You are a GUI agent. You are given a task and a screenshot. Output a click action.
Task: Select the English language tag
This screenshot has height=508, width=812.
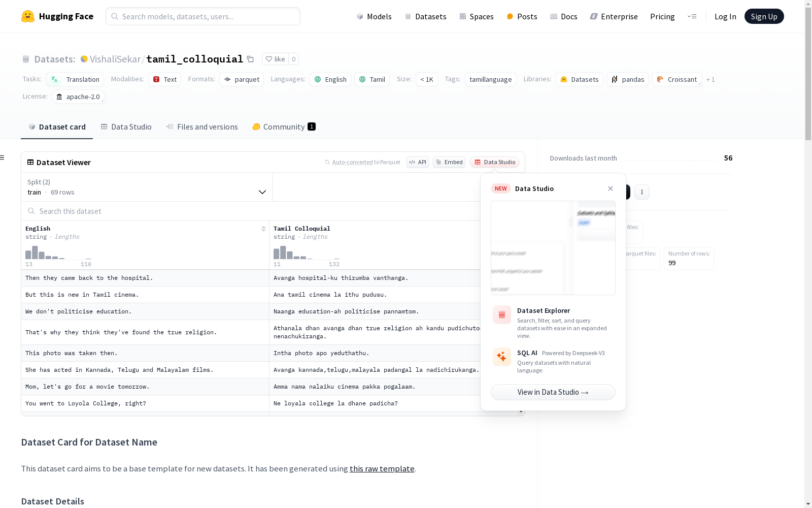coord(330,79)
